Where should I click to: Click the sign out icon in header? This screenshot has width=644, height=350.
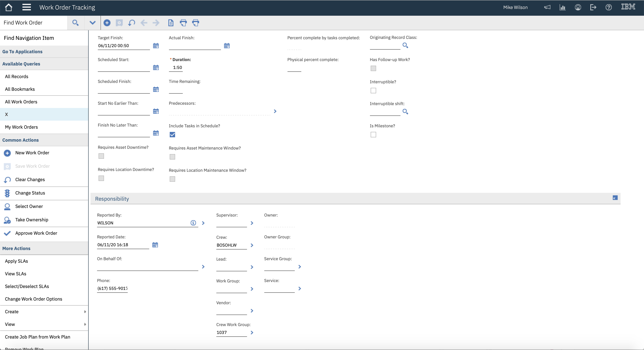593,7
